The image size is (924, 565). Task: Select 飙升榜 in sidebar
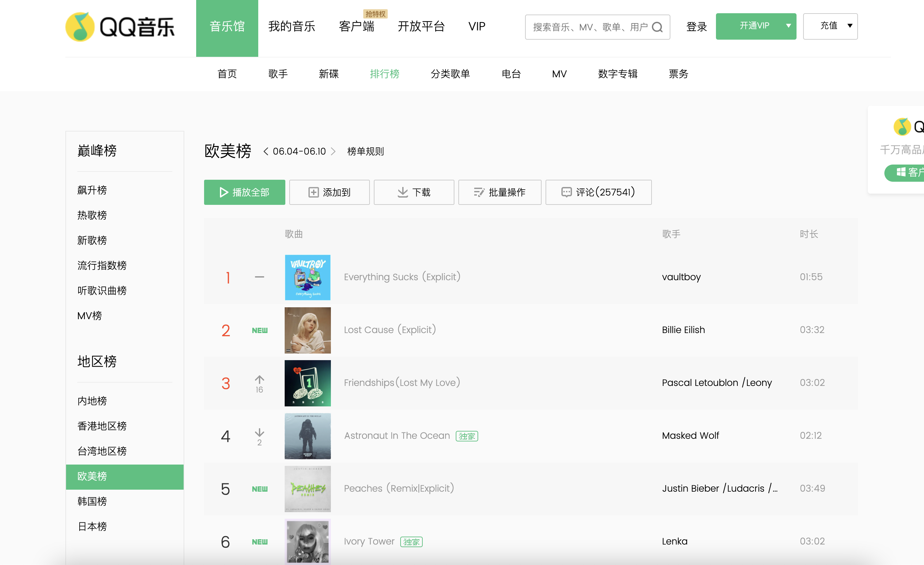(92, 190)
